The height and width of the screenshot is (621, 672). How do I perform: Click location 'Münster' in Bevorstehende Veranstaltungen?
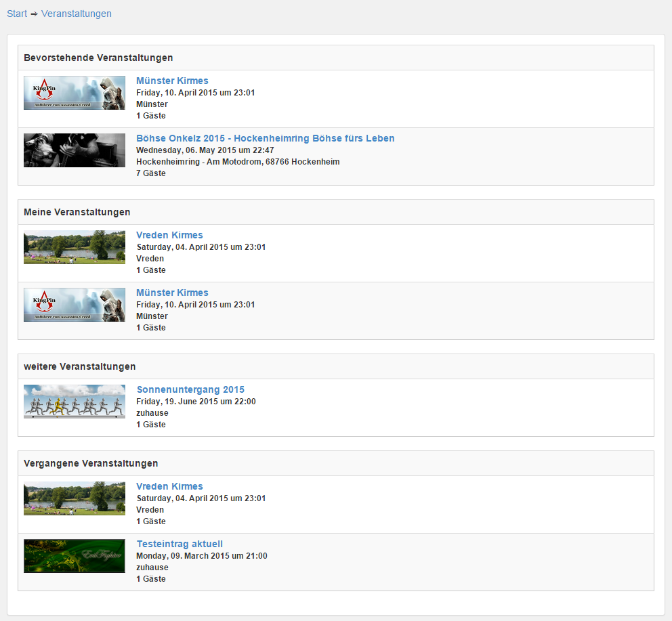point(152,104)
